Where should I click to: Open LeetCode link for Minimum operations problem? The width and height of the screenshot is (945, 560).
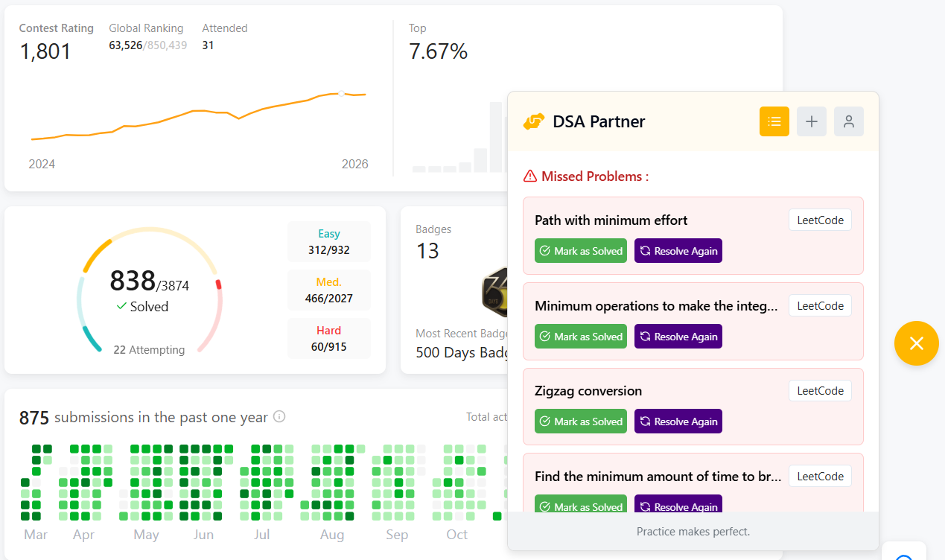point(820,305)
